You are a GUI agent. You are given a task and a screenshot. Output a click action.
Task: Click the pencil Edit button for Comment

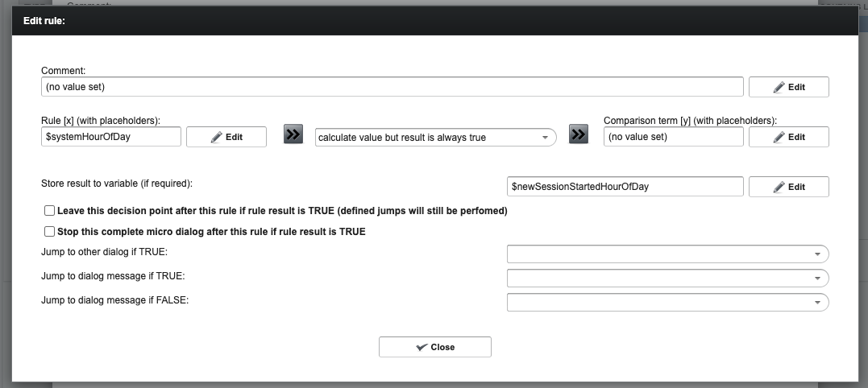[x=788, y=87]
